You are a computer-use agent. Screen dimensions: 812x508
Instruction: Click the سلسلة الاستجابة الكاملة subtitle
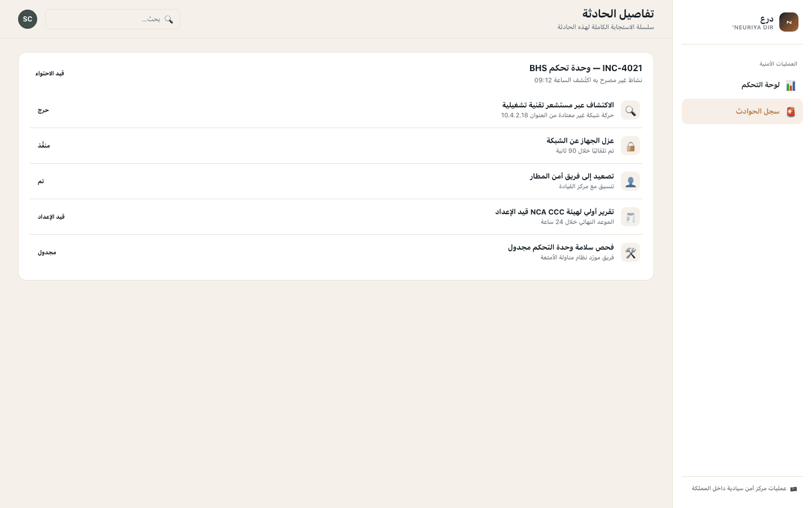coord(606,27)
